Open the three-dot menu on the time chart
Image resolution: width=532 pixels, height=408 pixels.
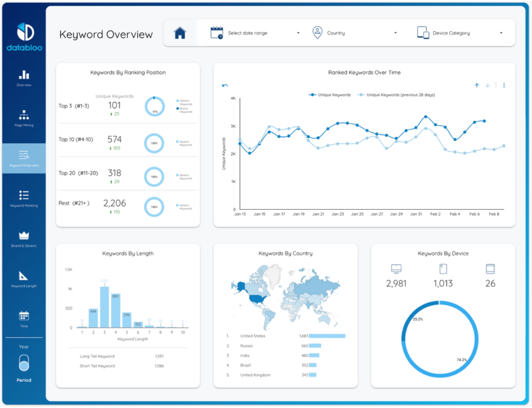[x=503, y=84]
